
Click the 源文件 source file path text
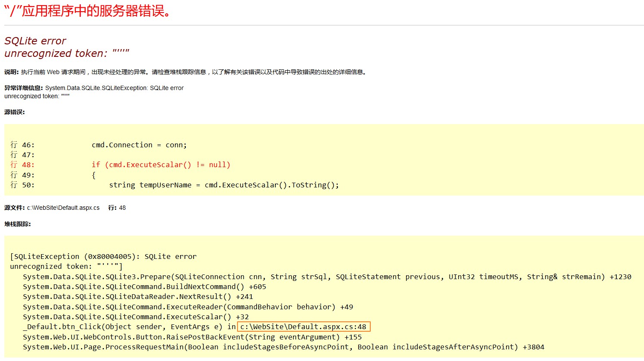(65, 208)
